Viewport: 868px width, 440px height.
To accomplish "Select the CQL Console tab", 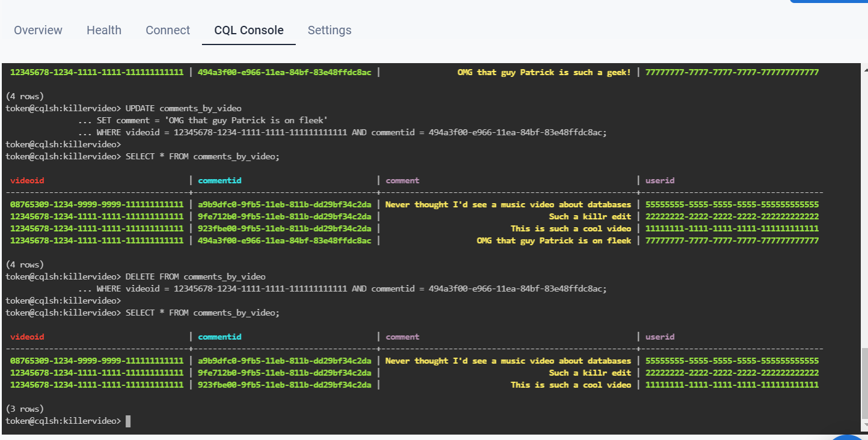I will click(x=249, y=30).
